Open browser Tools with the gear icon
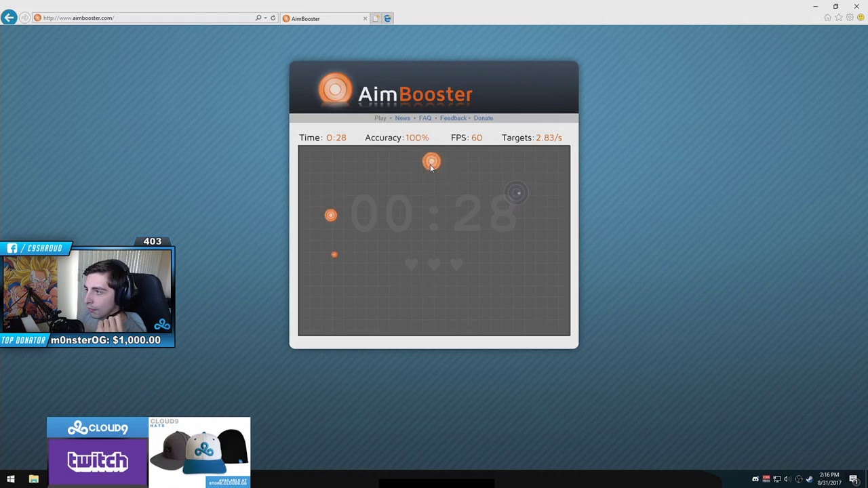This screenshot has width=868, height=488. [x=850, y=18]
